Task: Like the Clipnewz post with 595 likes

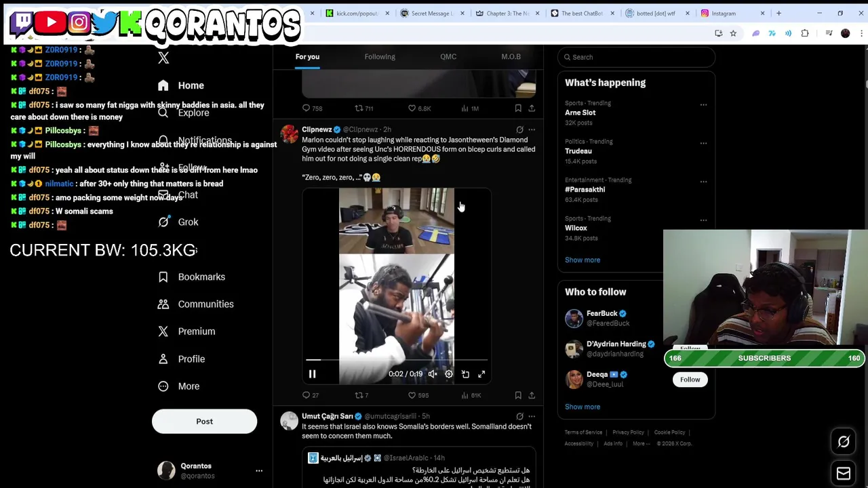Action: pos(418,395)
